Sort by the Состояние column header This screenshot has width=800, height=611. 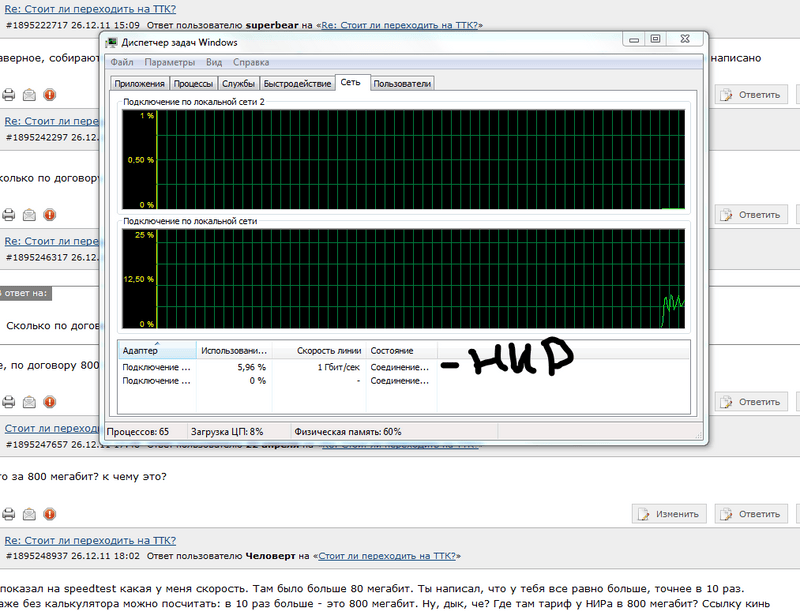pyautogui.click(x=402, y=350)
